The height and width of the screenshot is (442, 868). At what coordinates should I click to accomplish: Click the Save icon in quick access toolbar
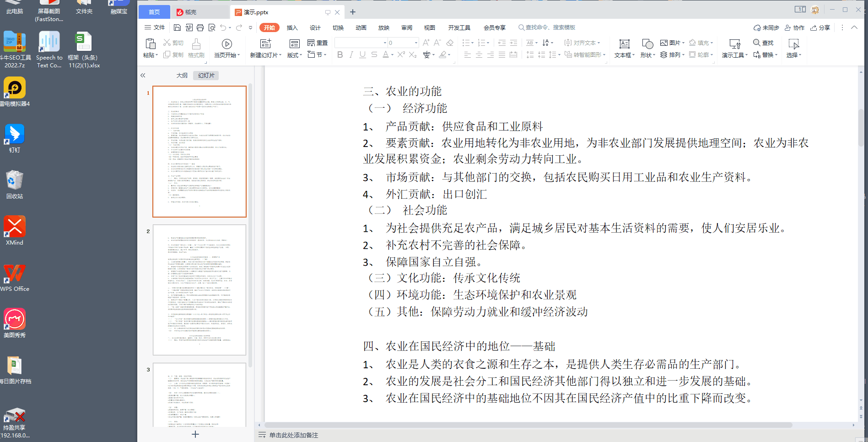(177, 27)
